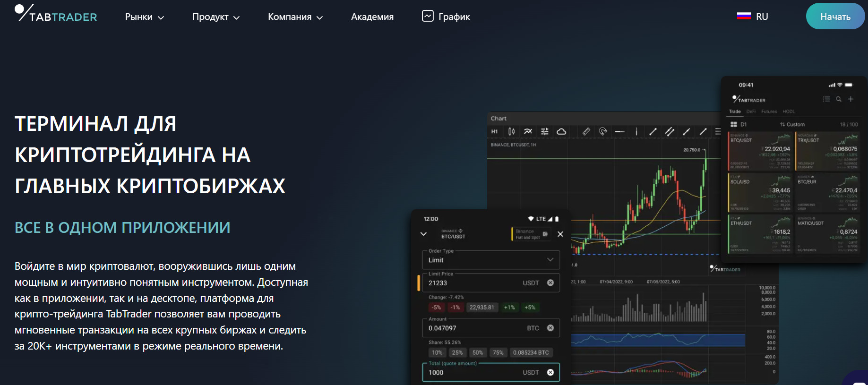The height and width of the screenshot is (385, 868).
Task: Select the trend line tool
Action: coord(653,132)
